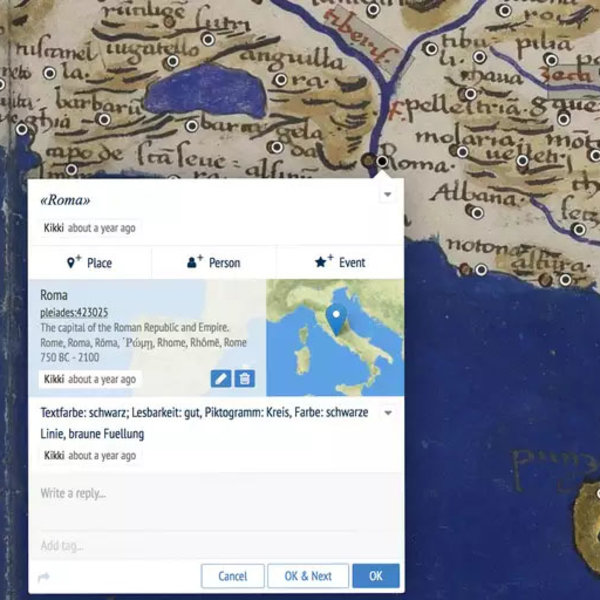Open the dropdown arrow beside «Roma» quote

click(387, 195)
